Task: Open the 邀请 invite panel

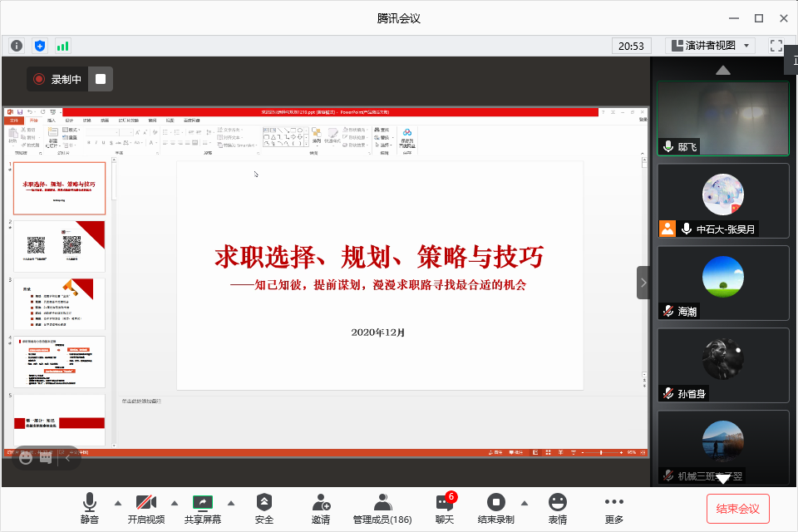Action: coord(321,508)
